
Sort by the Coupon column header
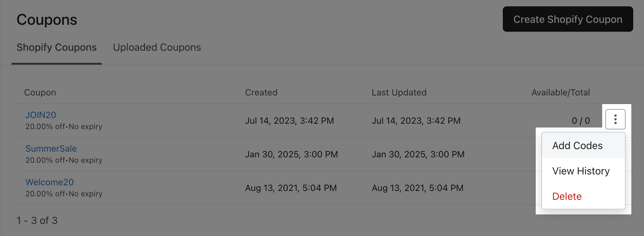tap(40, 92)
